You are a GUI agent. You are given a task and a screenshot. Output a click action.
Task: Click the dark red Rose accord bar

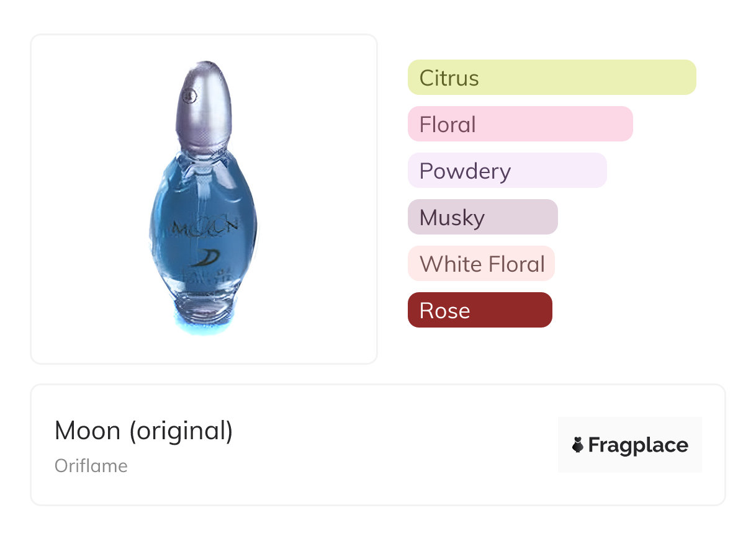click(479, 310)
